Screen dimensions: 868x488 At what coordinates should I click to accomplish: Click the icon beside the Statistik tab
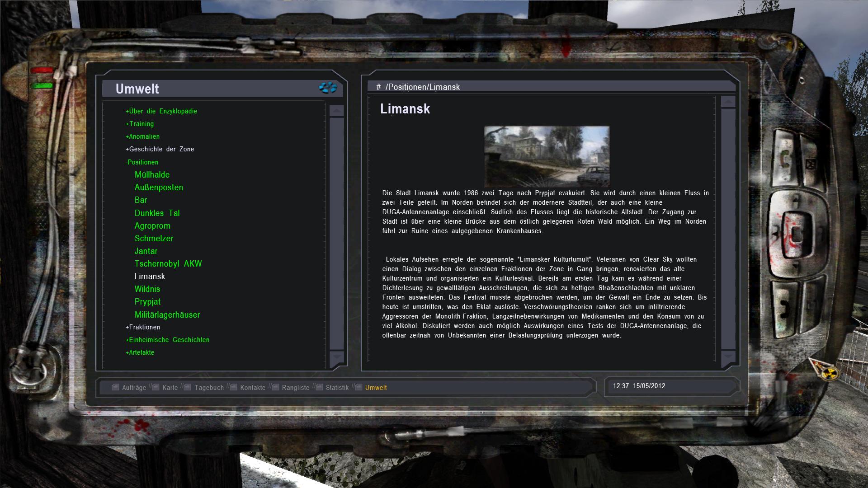(x=319, y=387)
